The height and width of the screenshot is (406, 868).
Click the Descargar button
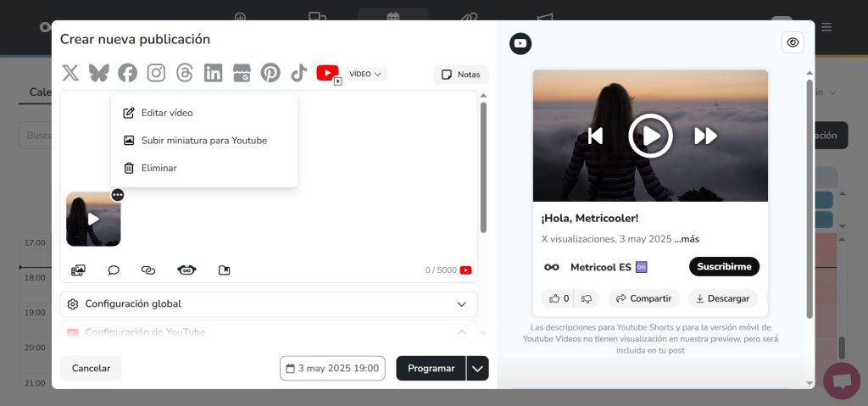[x=722, y=298]
